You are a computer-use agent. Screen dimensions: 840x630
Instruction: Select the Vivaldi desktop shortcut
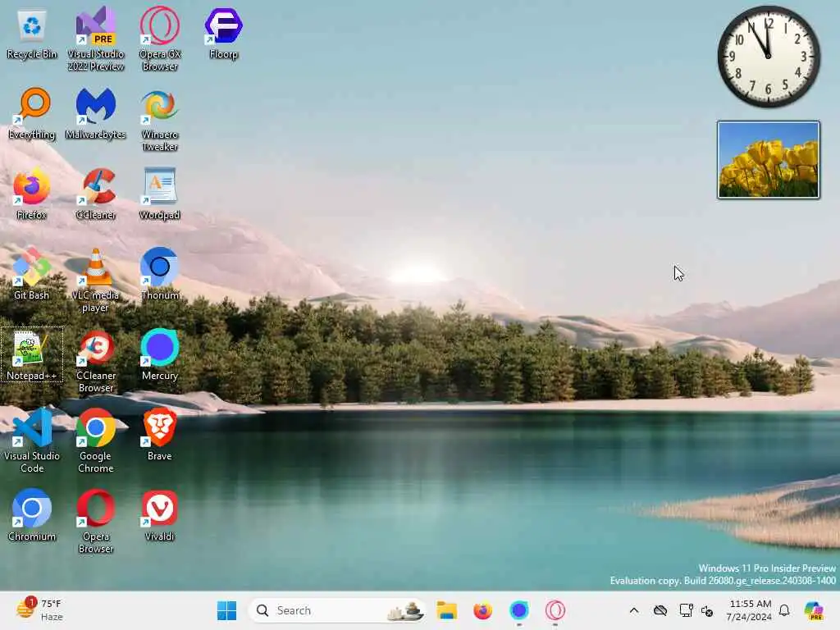[x=160, y=516]
